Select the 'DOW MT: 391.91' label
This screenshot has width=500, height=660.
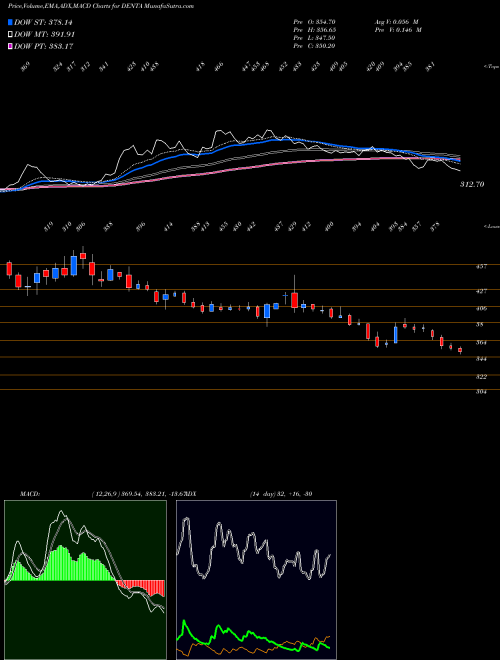tap(44, 35)
